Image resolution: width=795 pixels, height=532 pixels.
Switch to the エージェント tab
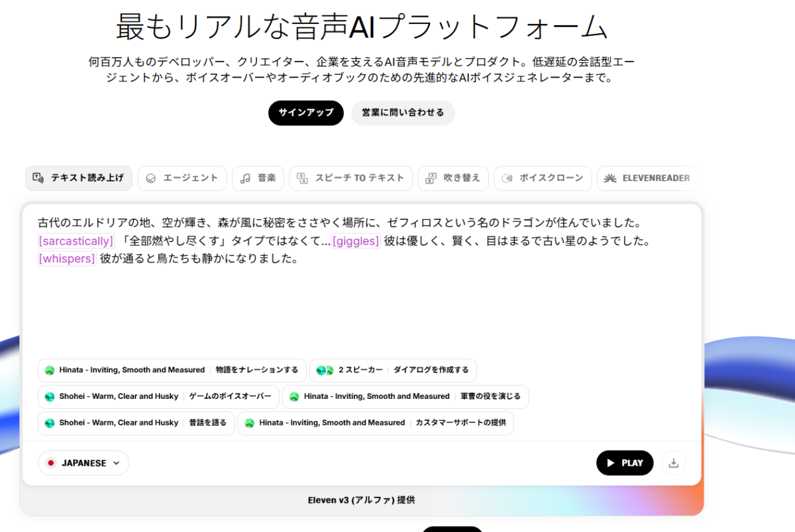click(x=182, y=178)
